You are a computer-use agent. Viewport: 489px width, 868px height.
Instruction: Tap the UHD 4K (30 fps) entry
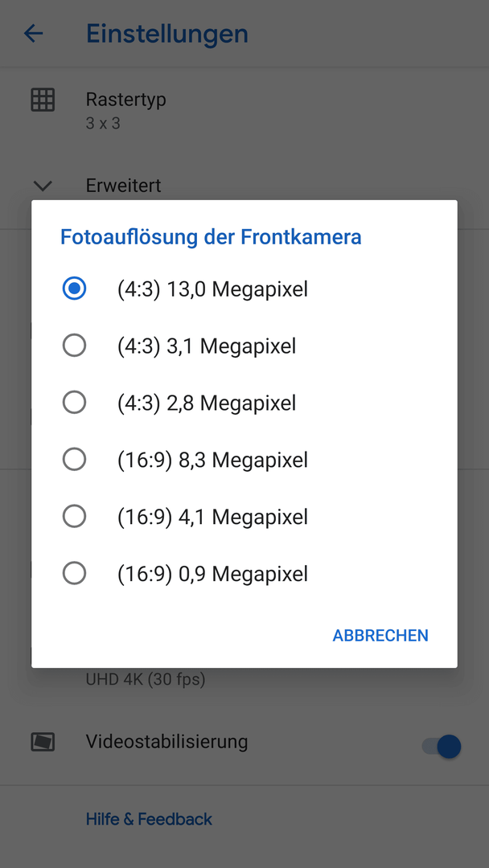[x=146, y=679]
